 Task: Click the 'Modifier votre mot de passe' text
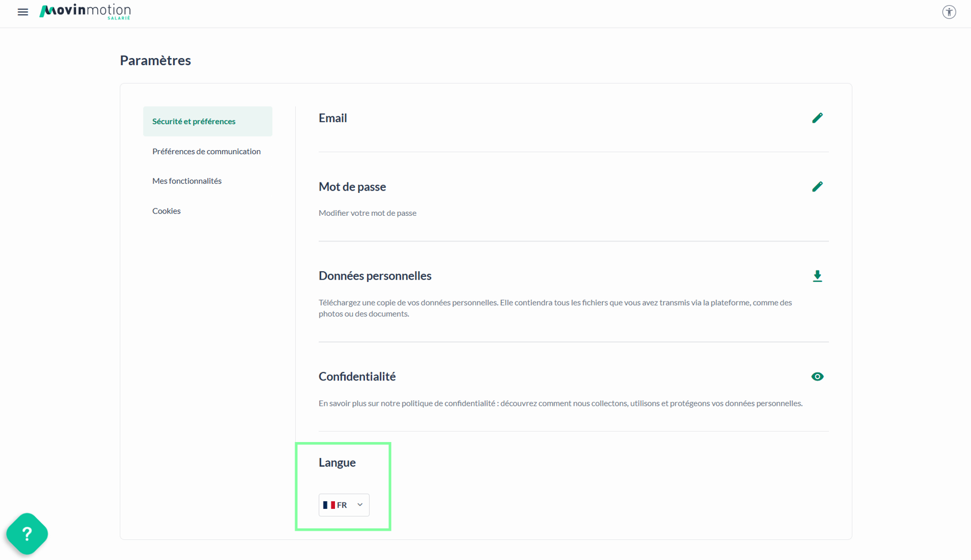click(367, 213)
